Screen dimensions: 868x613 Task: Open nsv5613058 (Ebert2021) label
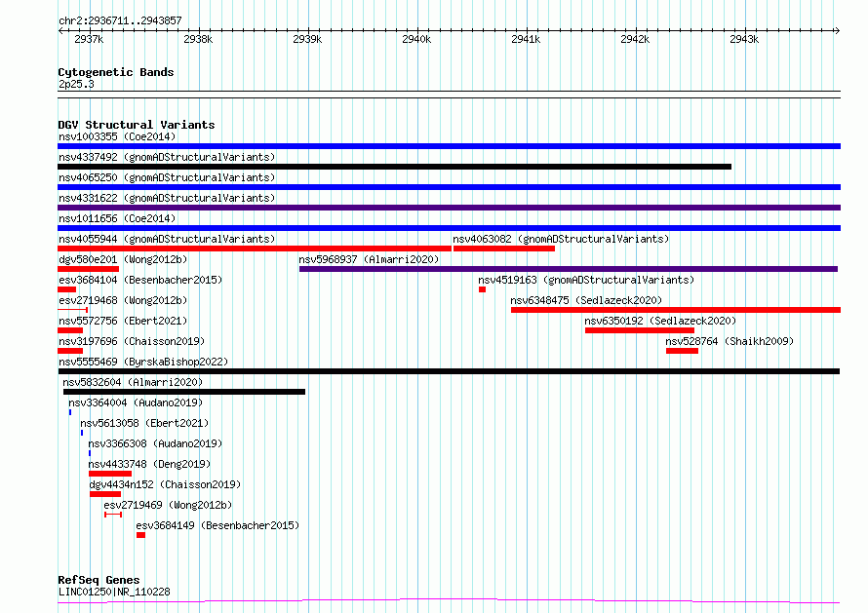pyautogui.click(x=144, y=423)
